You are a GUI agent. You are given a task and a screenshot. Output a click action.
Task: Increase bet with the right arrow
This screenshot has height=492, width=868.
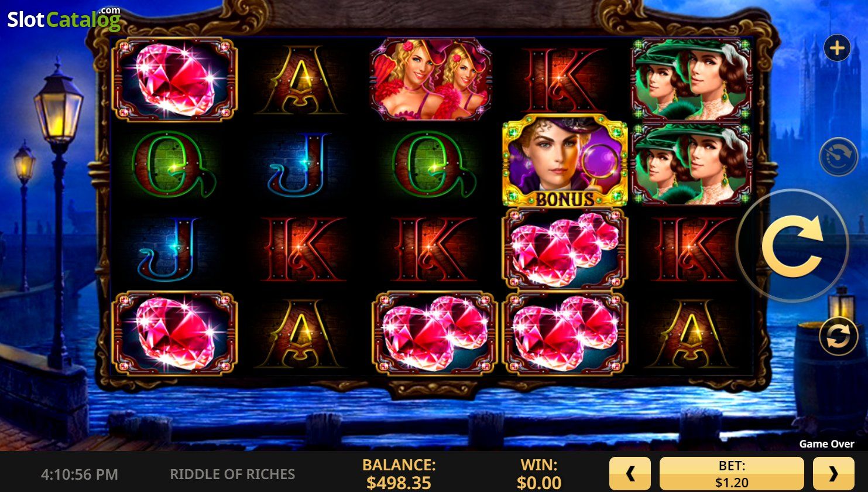(x=833, y=474)
